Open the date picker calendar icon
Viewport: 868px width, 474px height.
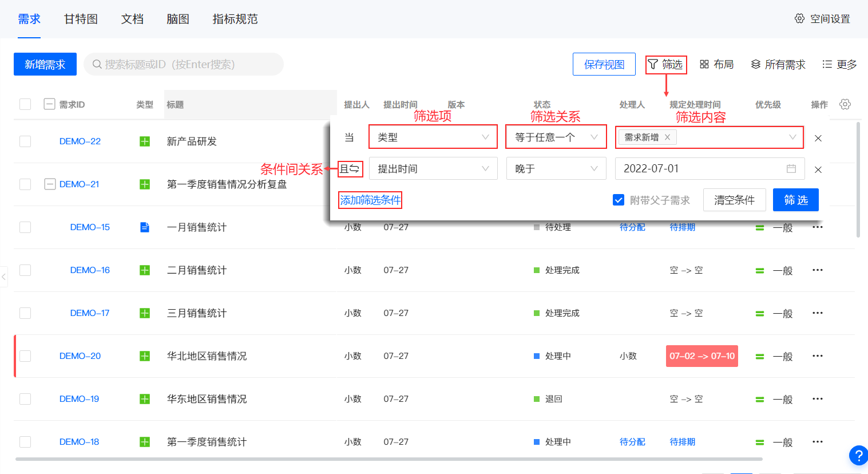pyautogui.click(x=791, y=169)
